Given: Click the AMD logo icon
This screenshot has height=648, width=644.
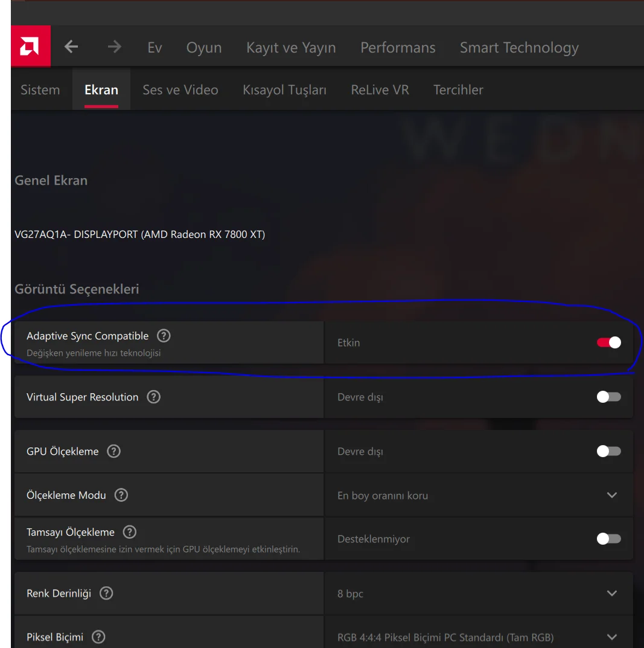Looking at the screenshot, I should (30, 47).
